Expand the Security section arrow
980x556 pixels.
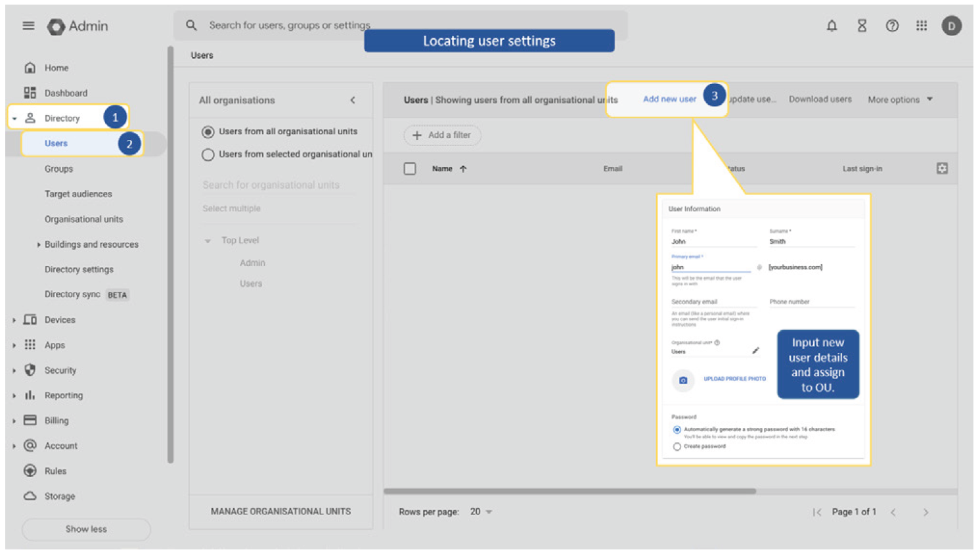14,371
